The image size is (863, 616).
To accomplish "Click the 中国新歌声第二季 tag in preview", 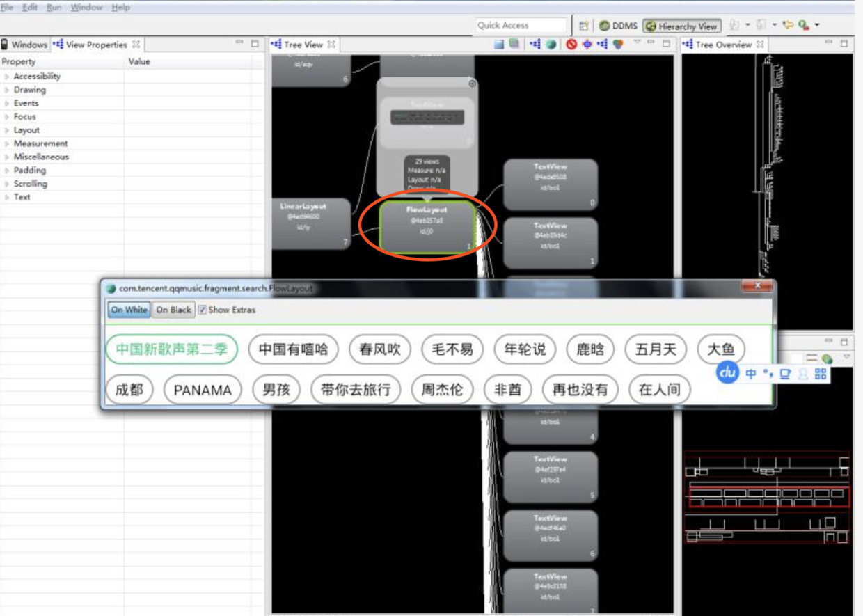I will tap(172, 349).
